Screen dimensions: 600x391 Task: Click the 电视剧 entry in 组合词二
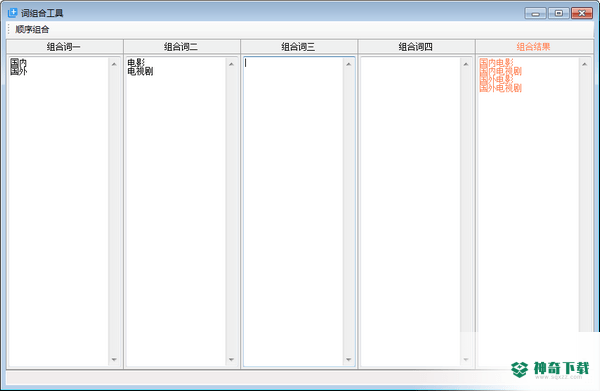point(140,71)
